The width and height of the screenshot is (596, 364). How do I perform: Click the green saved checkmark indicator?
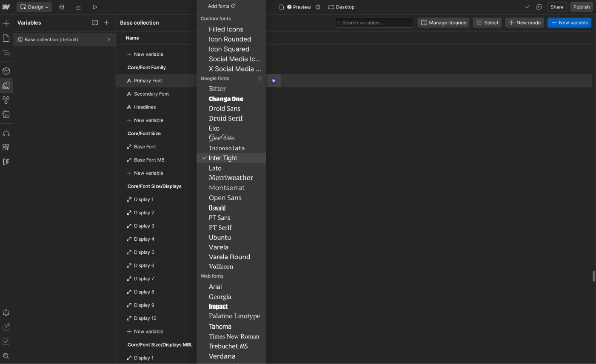[x=527, y=7]
